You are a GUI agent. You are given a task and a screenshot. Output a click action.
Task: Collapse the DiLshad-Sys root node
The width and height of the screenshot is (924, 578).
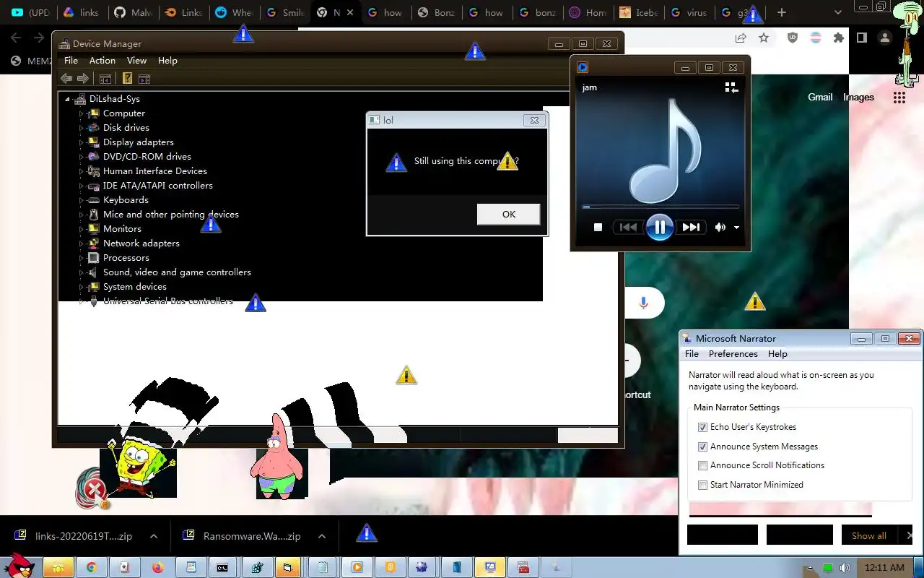click(68, 99)
